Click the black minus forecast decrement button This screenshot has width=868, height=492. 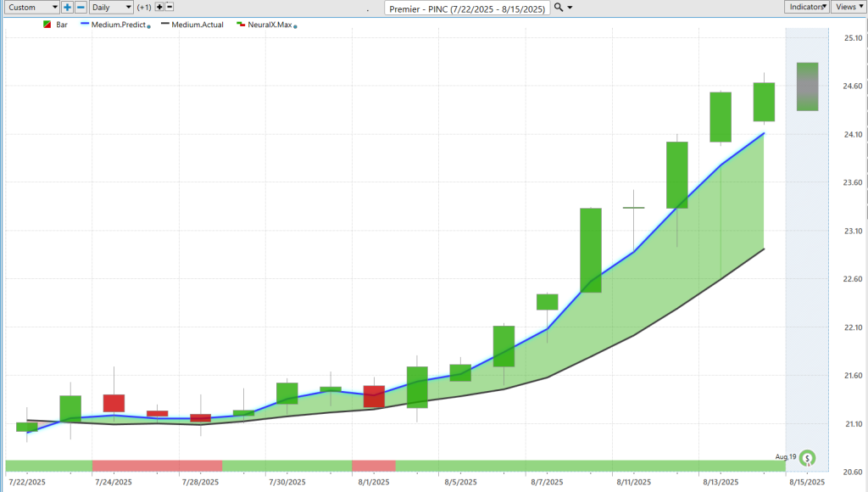[170, 7]
